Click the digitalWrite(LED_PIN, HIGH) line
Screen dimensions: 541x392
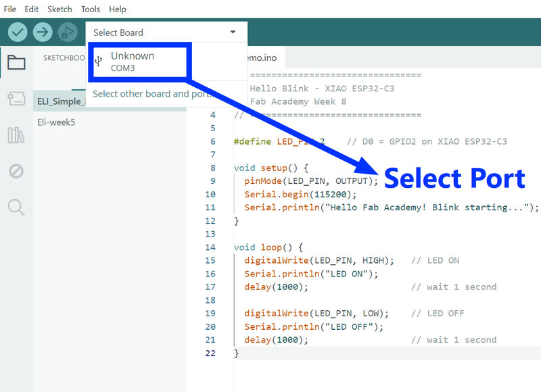319,260
